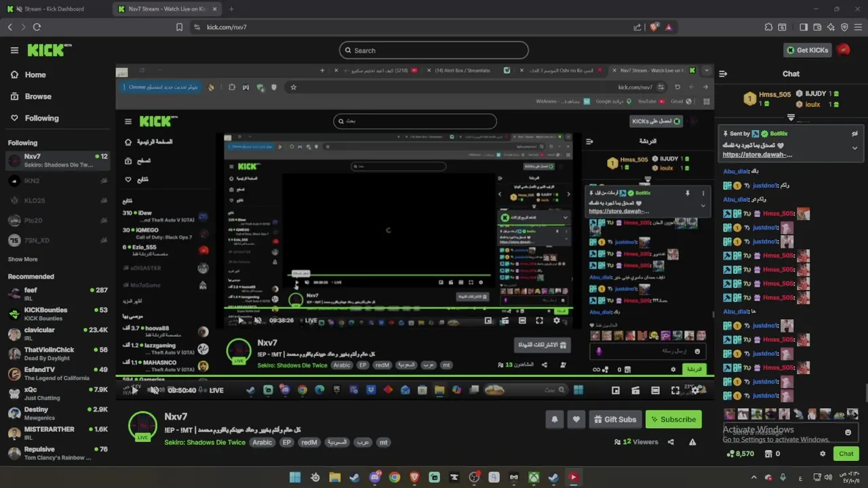Viewport: 868px width, 488px height.
Task: Open Destiny recommended channel
Action: pyautogui.click(x=58, y=413)
